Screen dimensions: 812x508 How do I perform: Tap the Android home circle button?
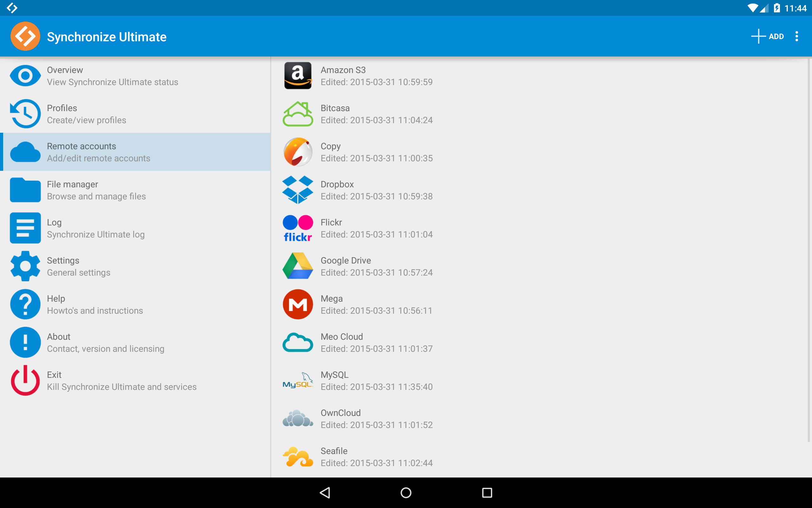tap(406, 492)
